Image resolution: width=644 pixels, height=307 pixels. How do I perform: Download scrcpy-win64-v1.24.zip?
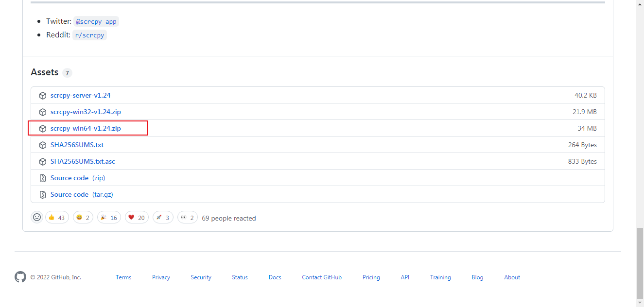[86, 129]
